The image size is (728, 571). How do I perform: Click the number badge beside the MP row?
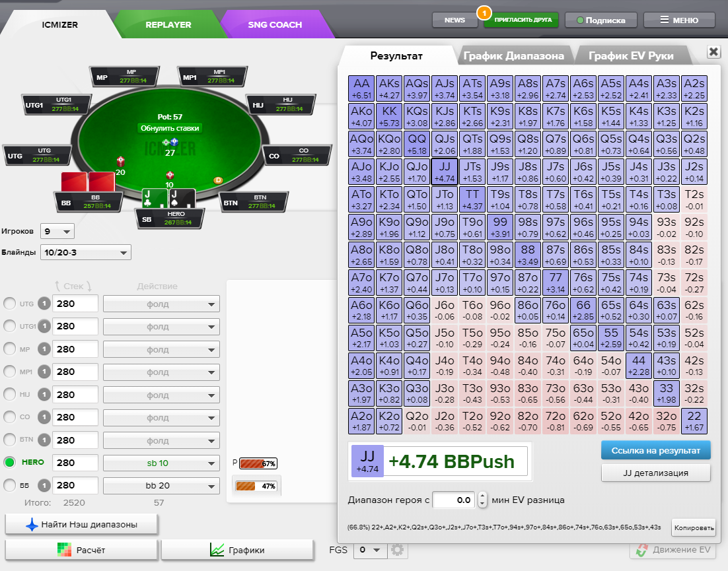pyautogui.click(x=44, y=349)
